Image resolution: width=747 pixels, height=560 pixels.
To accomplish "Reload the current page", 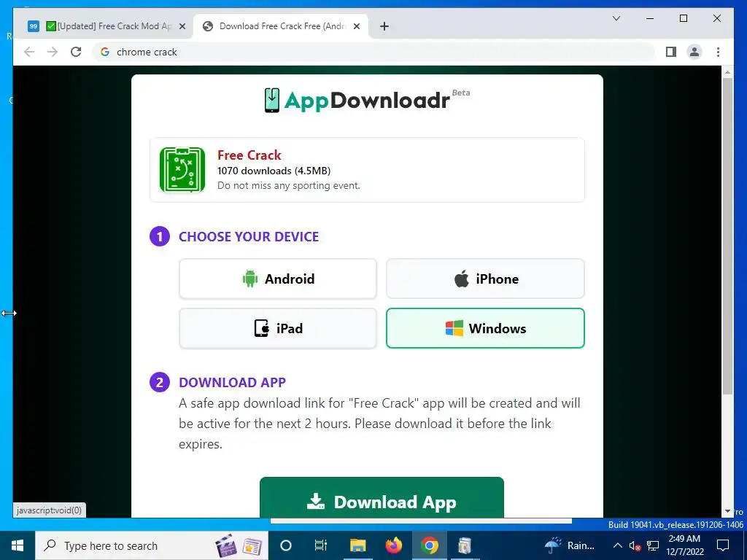I will 76,52.
